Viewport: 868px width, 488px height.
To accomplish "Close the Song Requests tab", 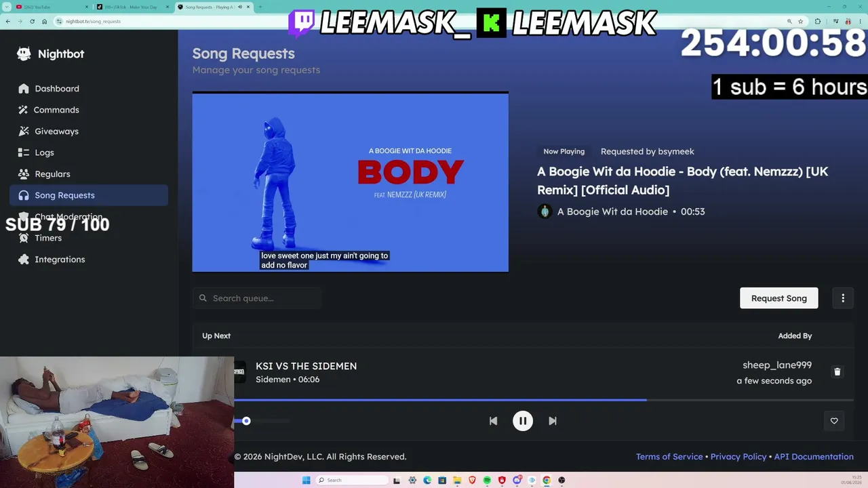I will [x=249, y=7].
